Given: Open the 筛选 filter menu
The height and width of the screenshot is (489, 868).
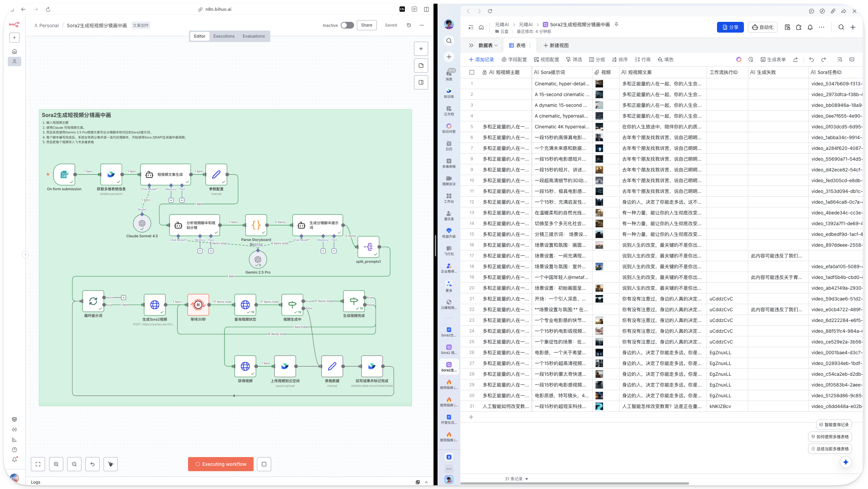Looking at the screenshot, I should [574, 59].
